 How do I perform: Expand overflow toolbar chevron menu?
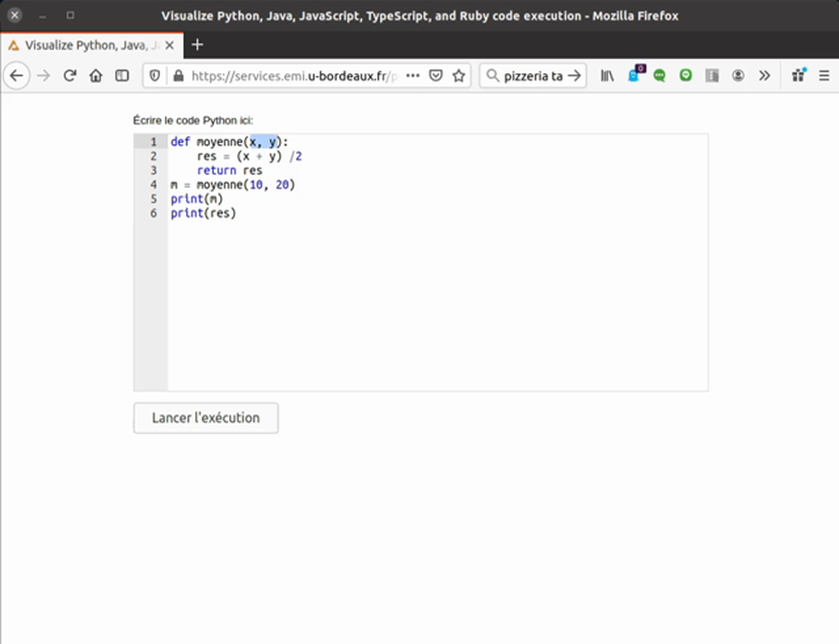764,76
